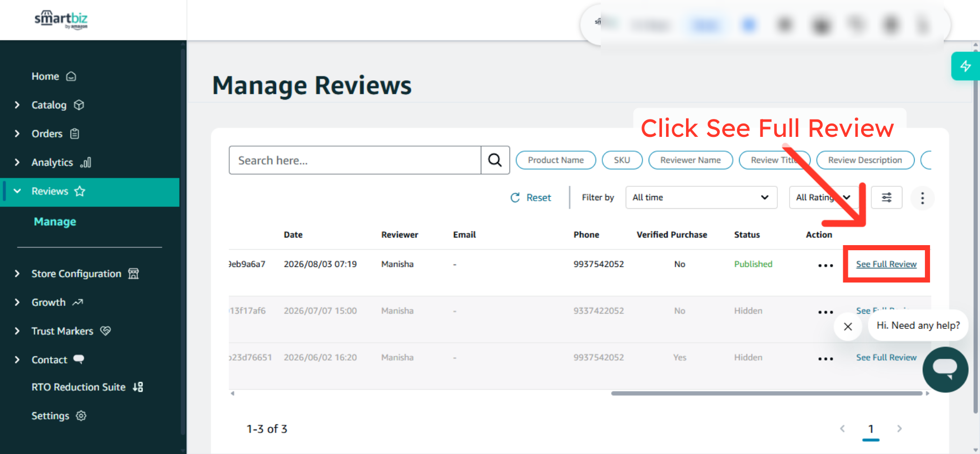
Task: Select the Product Name filter chip
Action: coord(556,160)
